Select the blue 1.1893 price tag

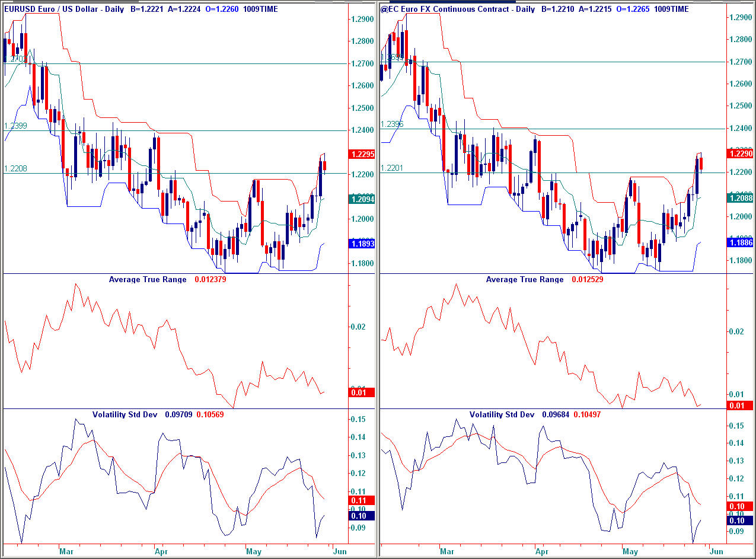coord(362,244)
